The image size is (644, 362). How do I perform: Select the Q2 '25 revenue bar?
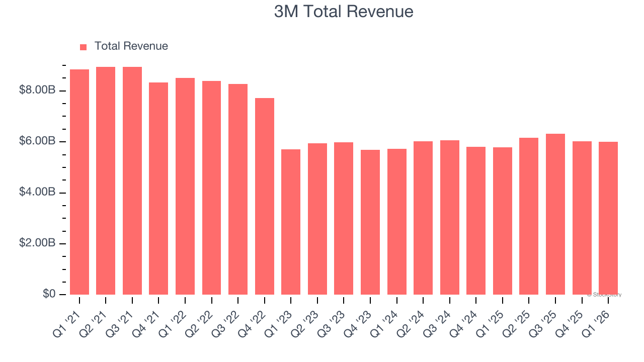[529, 216]
